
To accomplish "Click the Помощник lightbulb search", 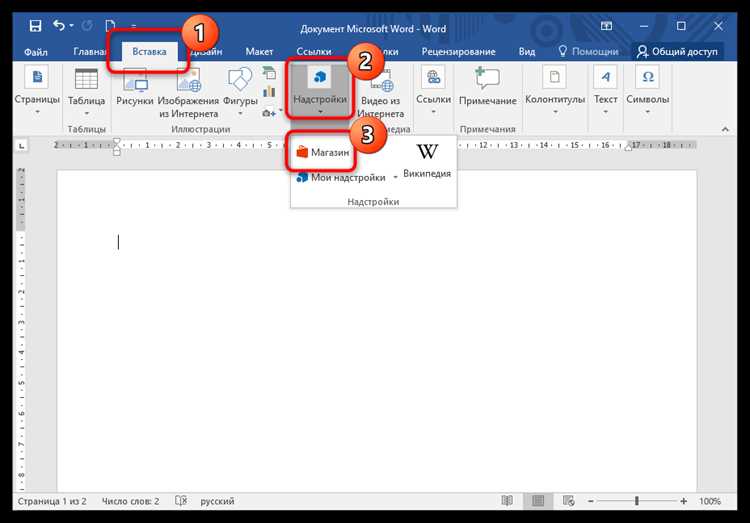I will pos(589,51).
